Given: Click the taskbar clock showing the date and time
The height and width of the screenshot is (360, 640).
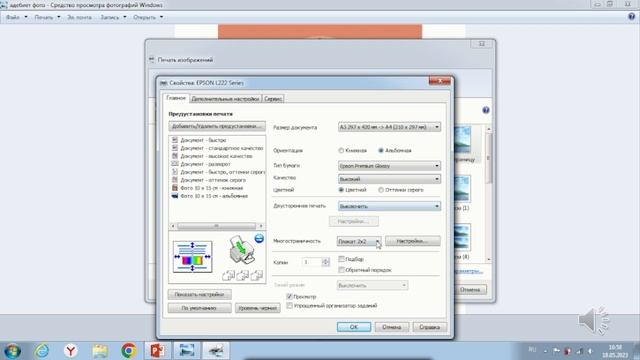Looking at the screenshot, I should [x=615, y=351].
